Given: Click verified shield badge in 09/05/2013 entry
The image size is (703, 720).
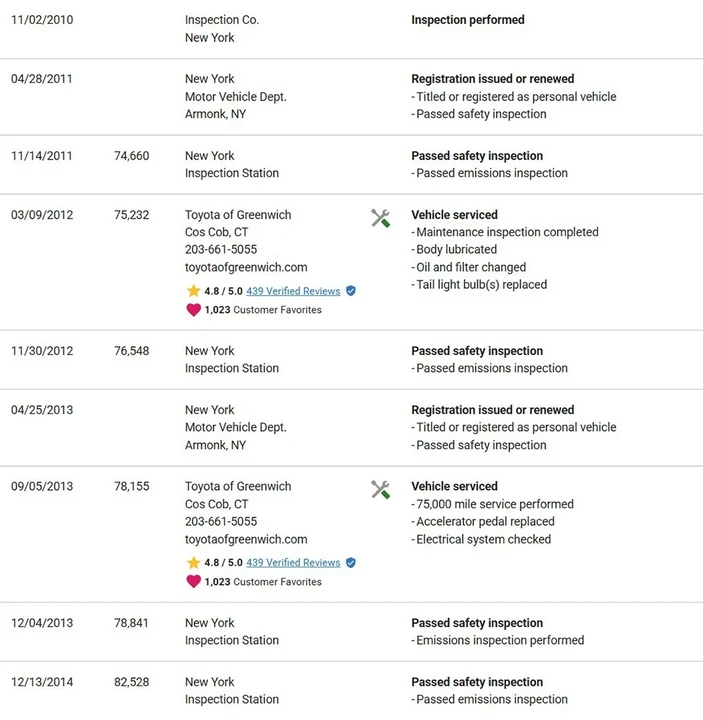Looking at the screenshot, I should click(351, 562).
